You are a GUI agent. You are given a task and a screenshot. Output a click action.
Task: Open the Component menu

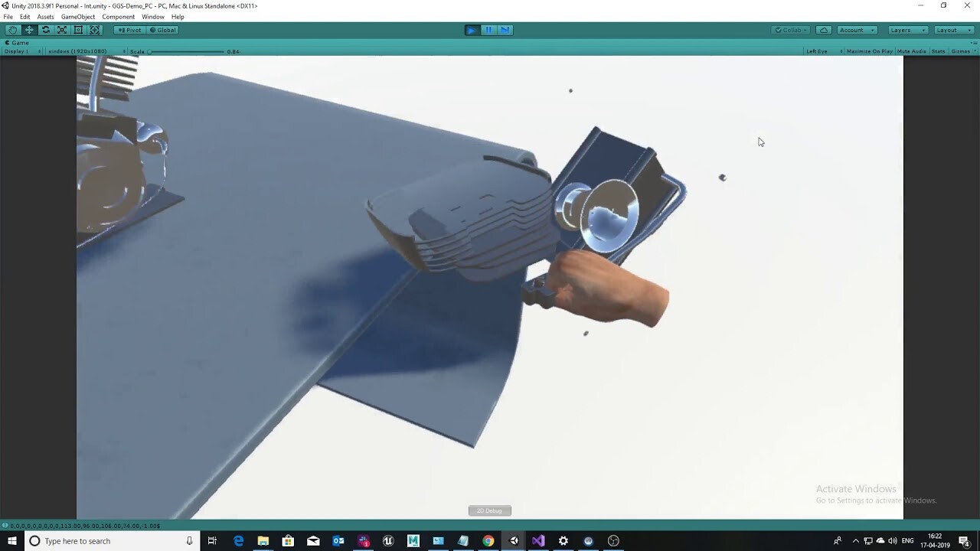119,16
